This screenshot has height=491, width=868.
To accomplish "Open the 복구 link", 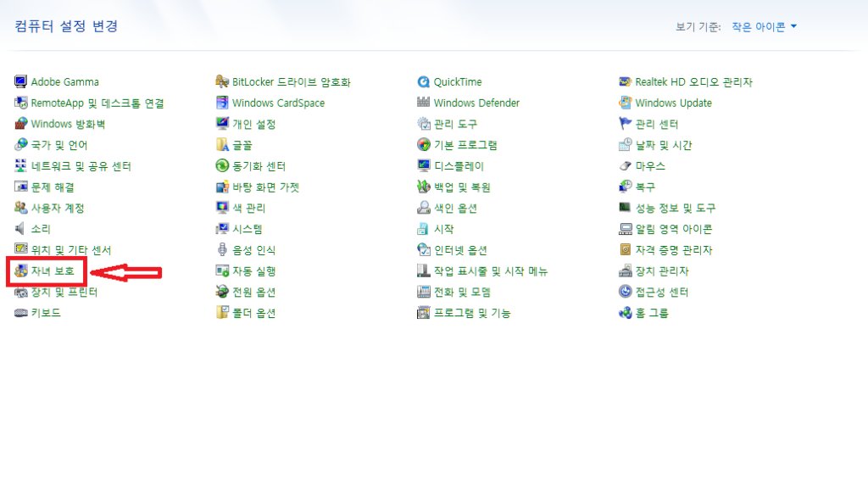I will (645, 187).
